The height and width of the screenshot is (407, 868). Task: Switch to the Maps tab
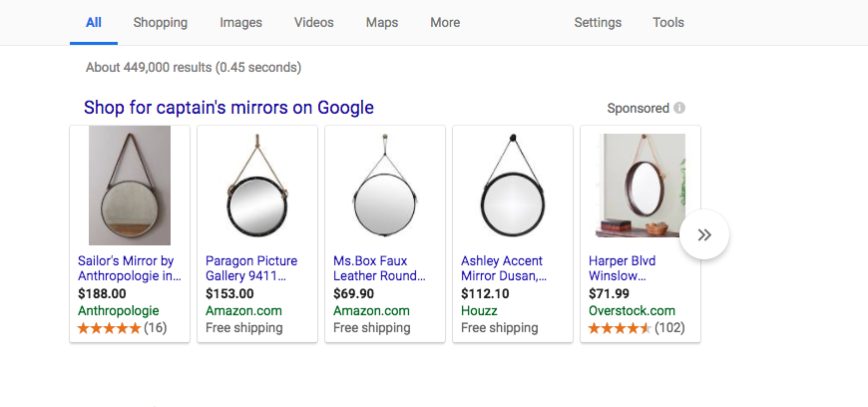[x=382, y=23]
